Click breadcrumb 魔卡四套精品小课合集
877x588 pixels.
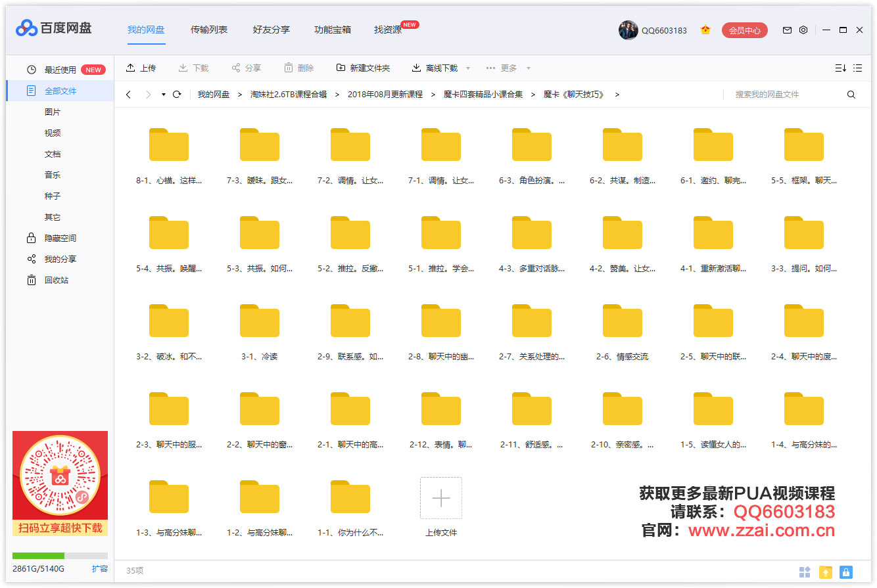click(x=483, y=95)
